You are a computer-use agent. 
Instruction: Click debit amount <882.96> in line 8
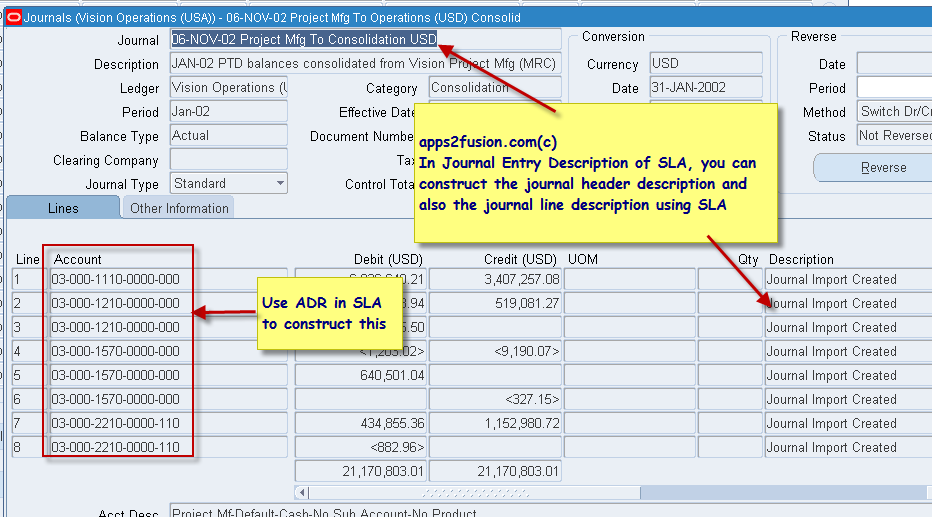[x=361, y=447]
